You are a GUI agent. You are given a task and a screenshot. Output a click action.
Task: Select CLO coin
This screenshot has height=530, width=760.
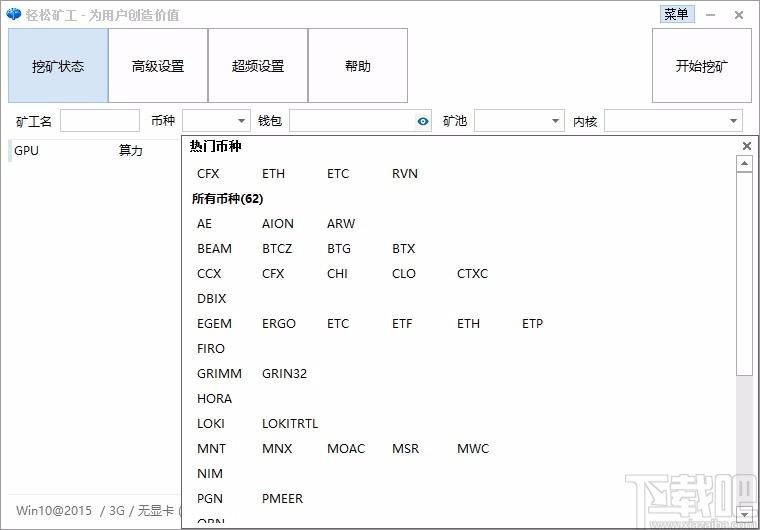point(404,273)
